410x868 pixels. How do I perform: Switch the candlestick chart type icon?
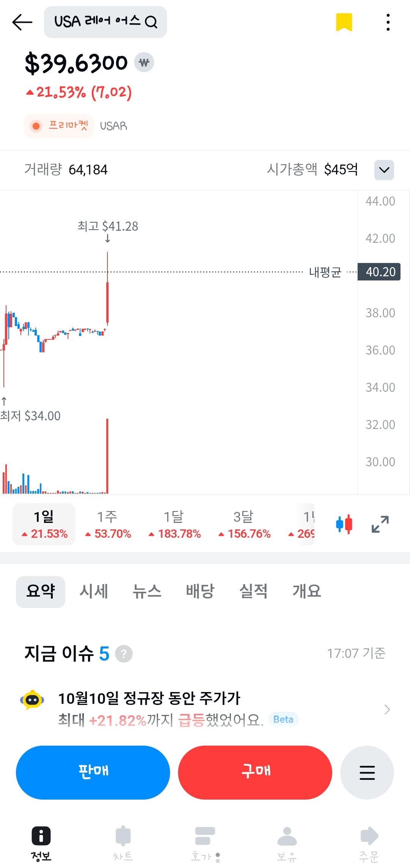(344, 524)
